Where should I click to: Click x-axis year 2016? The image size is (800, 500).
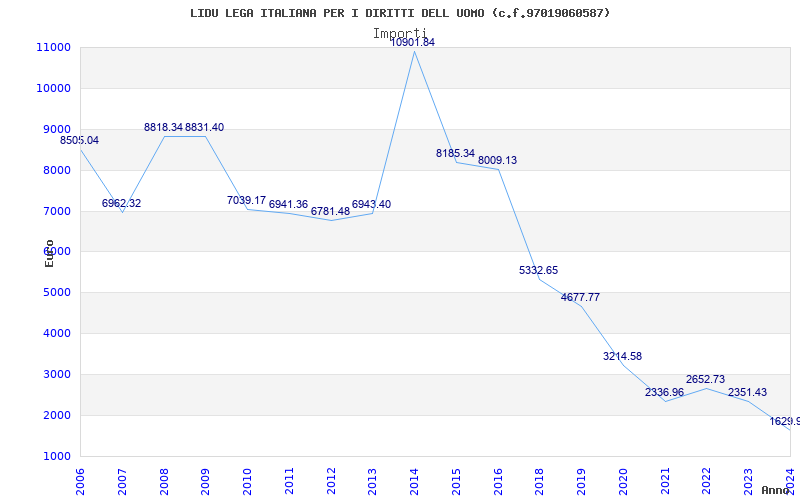point(497,482)
